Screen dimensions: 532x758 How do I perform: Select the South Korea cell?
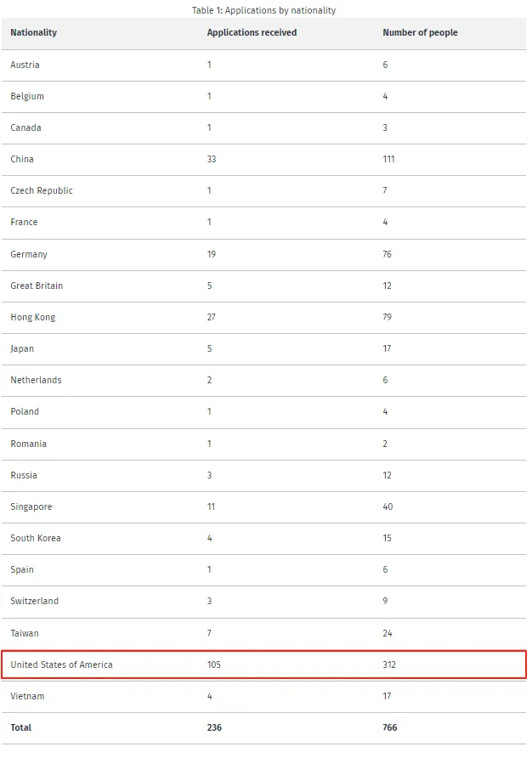(36, 539)
